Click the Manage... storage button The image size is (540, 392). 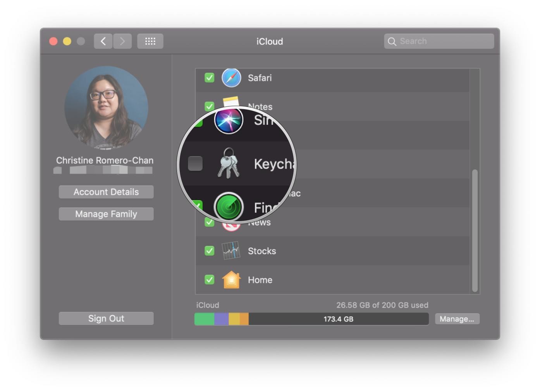coord(457,319)
